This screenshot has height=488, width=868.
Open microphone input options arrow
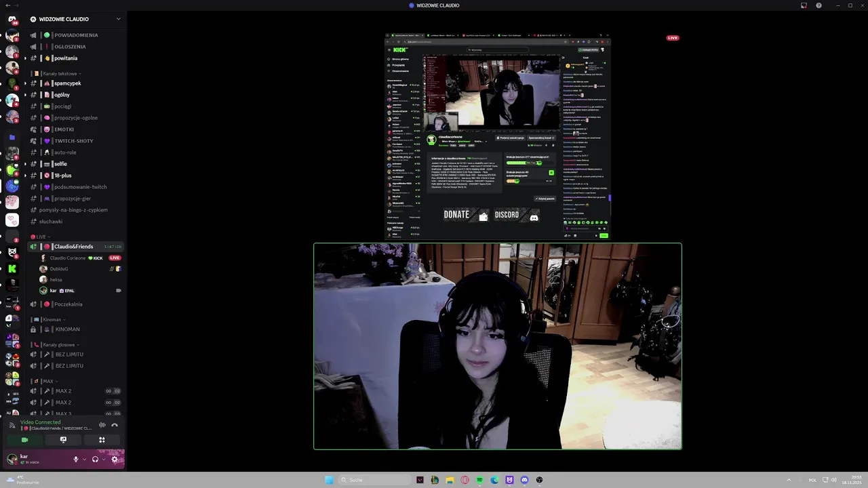(x=84, y=459)
